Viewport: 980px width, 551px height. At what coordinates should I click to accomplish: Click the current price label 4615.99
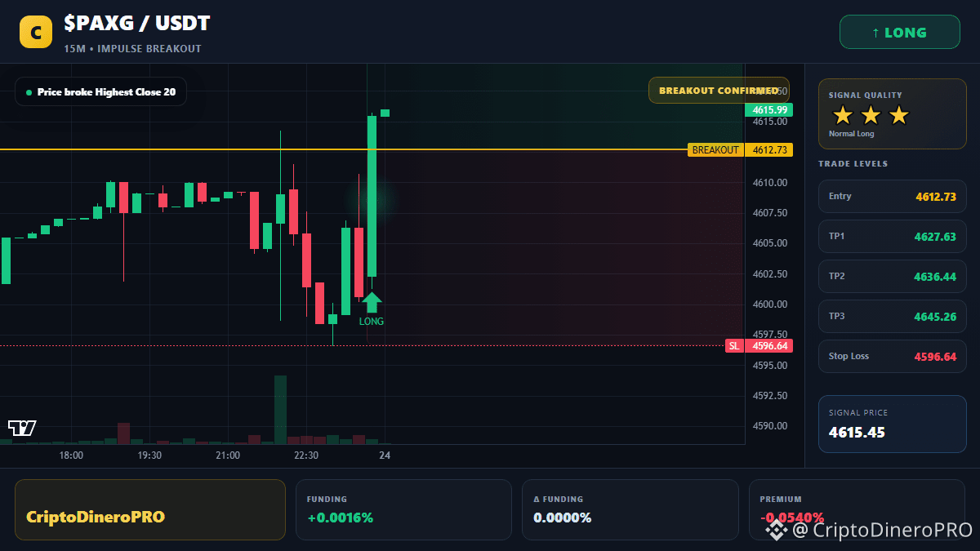(769, 110)
